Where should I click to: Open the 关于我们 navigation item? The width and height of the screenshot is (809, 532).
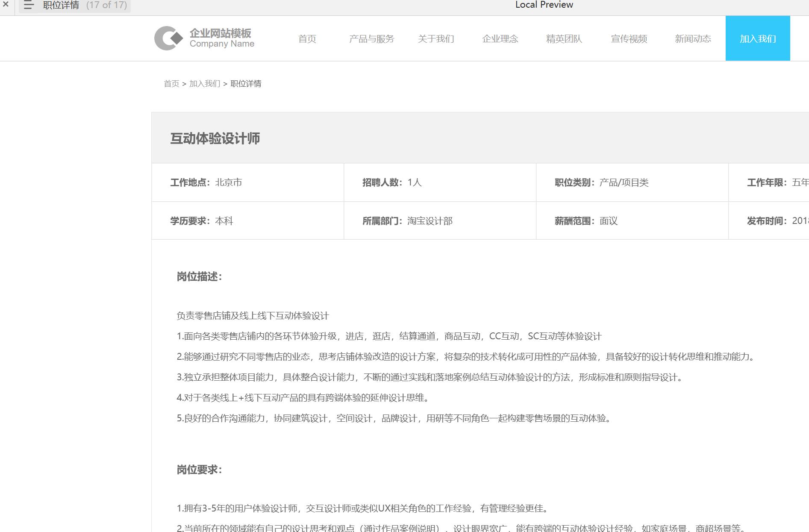point(436,39)
